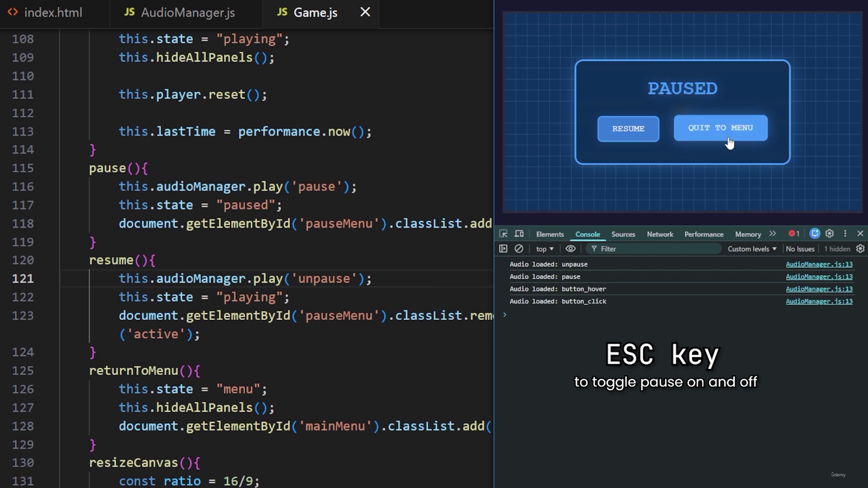
Task: Click the red error count badge
Action: 794,233
